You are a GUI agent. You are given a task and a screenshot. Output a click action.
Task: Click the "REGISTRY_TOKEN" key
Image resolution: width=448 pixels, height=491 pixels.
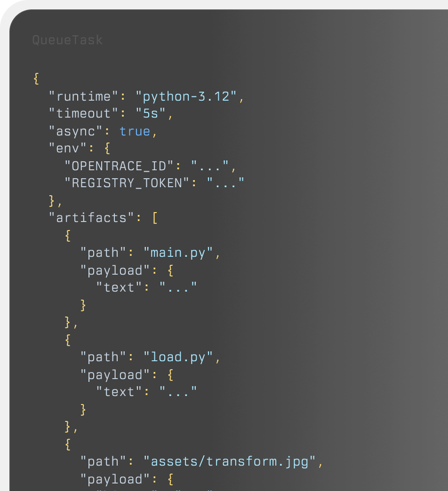[x=127, y=183]
